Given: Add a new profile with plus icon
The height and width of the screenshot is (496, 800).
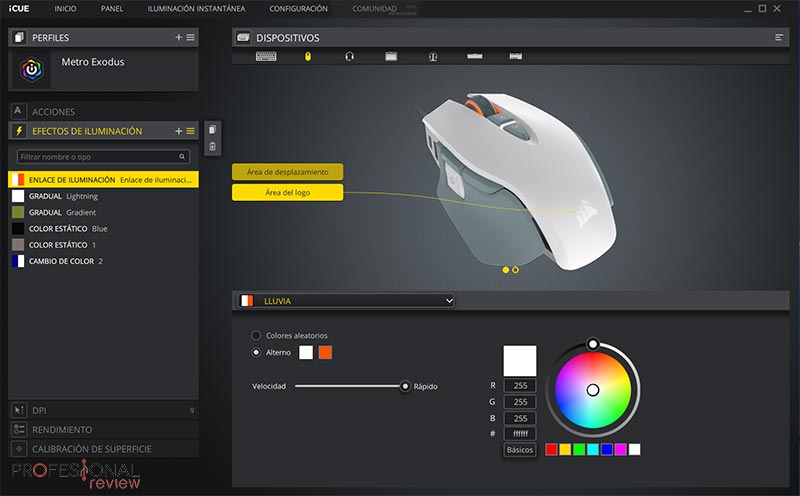Looking at the screenshot, I should tap(179, 37).
